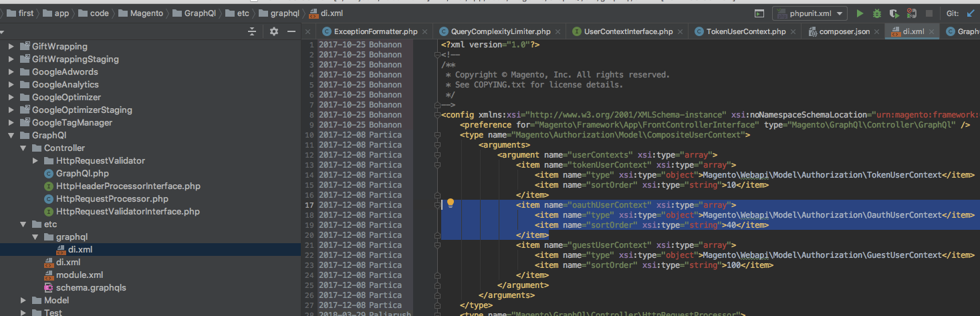Click blame annotation for line 1 Bohanon
This screenshot has width=980, height=316.
[x=360, y=44]
